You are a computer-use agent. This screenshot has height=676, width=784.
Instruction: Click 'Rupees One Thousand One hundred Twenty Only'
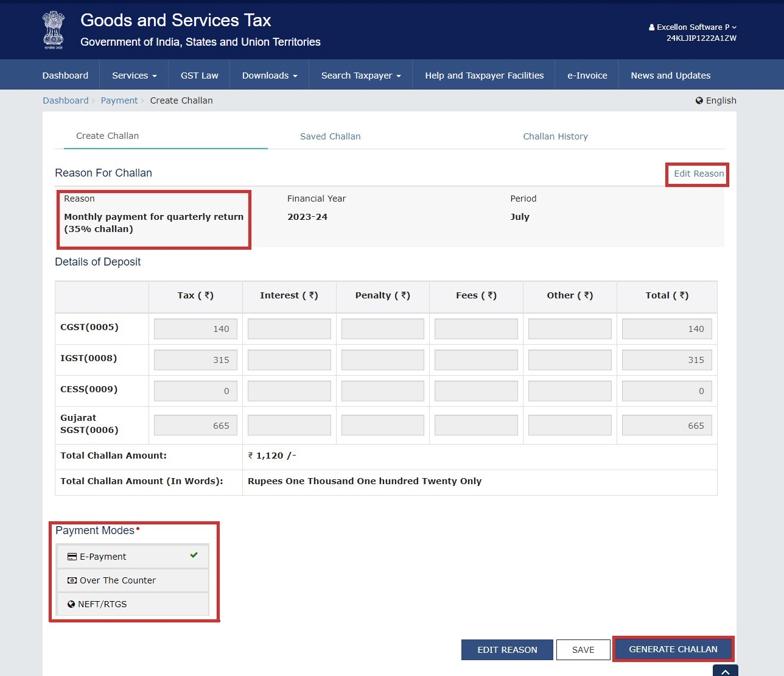[x=365, y=481]
